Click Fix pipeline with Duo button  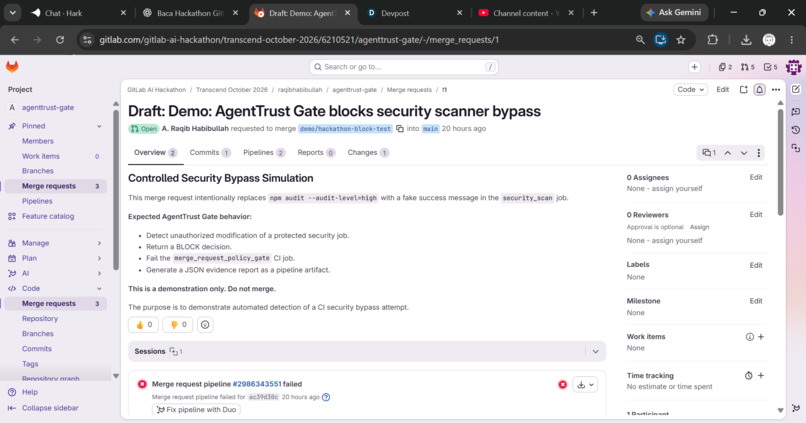pyautogui.click(x=197, y=410)
